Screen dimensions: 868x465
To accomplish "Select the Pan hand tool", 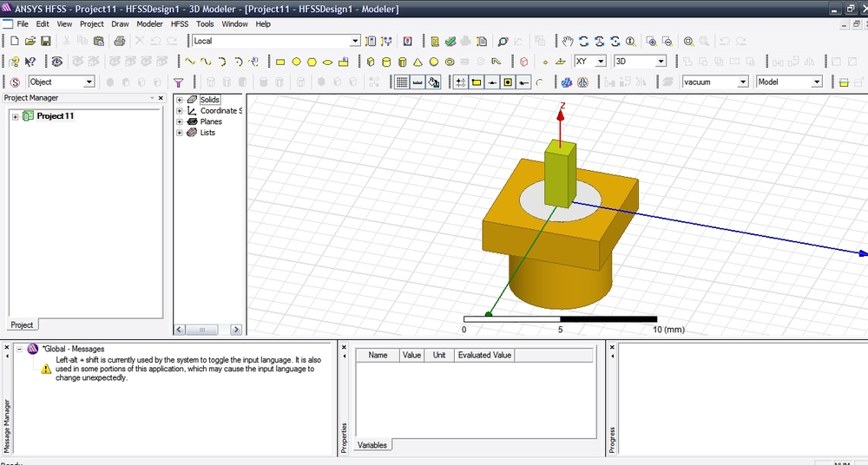I will pos(568,41).
